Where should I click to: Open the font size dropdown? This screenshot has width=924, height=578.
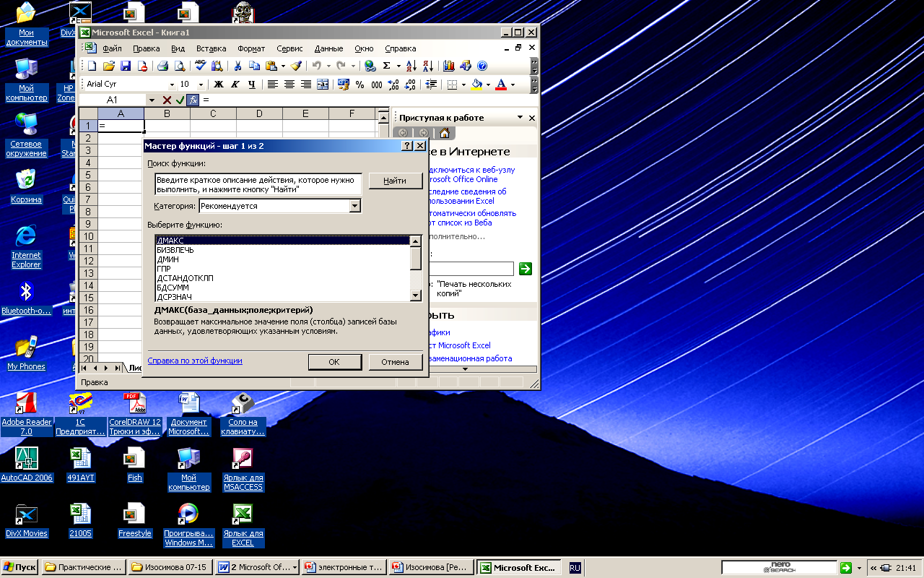click(201, 85)
